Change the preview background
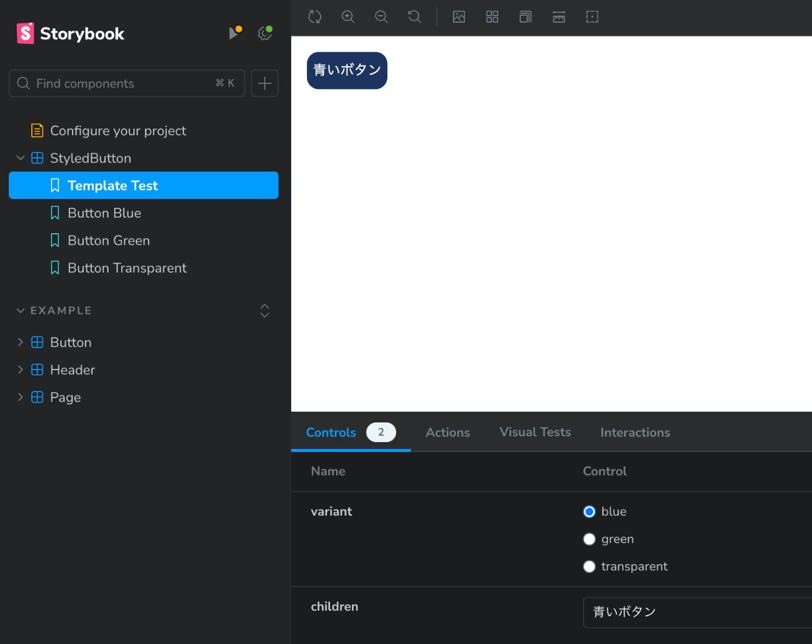812x644 pixels. point(459,17)
